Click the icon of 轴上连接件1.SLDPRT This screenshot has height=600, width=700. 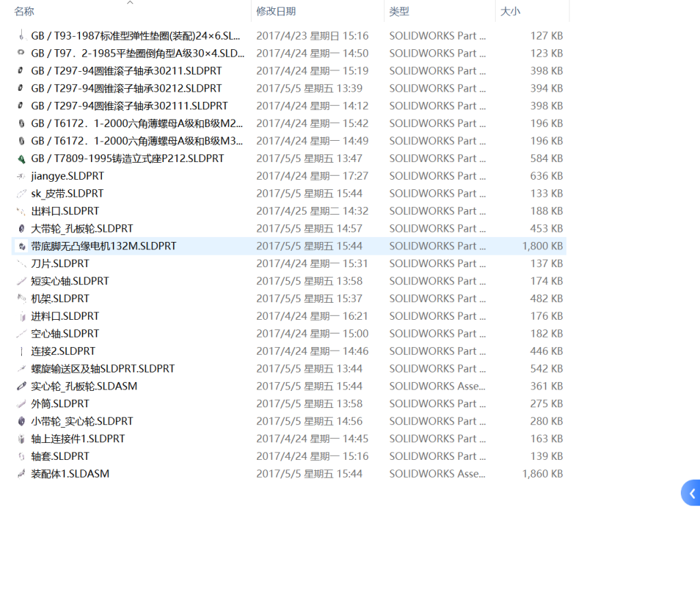click(x=21, y=439)
